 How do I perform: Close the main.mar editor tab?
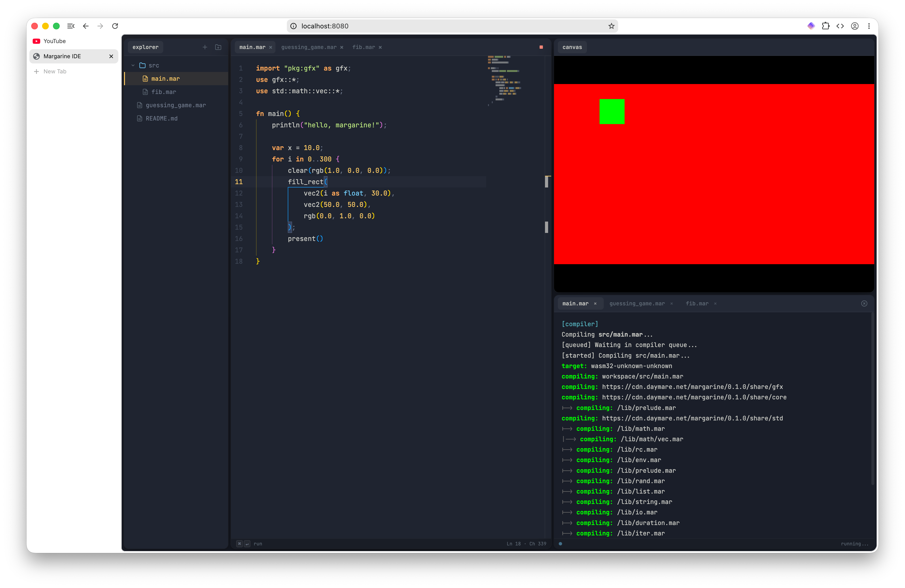tap(271, 48)
